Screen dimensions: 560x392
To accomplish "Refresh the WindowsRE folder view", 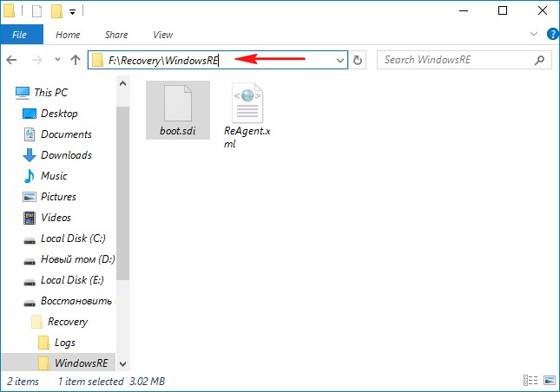I will (x=359, y=60).
